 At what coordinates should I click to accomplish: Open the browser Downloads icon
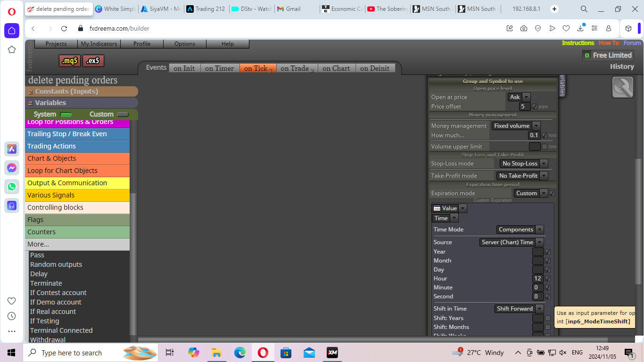pos(580,28)
